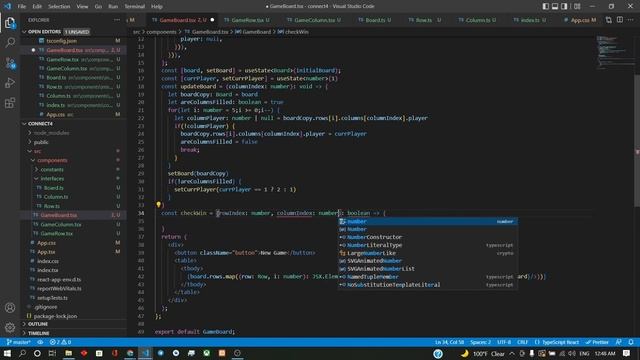Screen dimensions: 640x360
Task: Click Ln 34, Col 58 cursor position
Action: [x=449, y=342]
